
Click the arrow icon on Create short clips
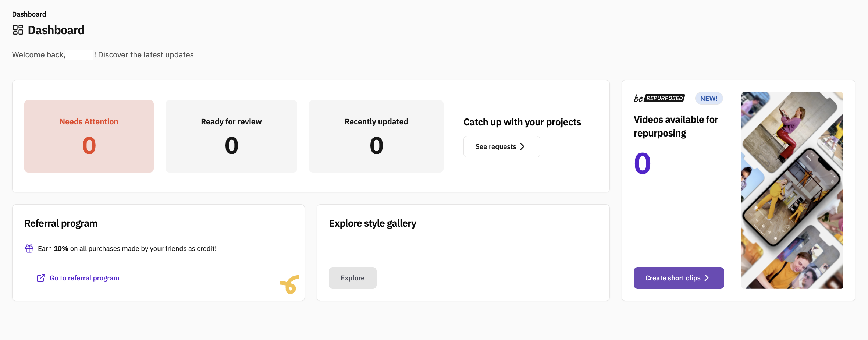707,278
